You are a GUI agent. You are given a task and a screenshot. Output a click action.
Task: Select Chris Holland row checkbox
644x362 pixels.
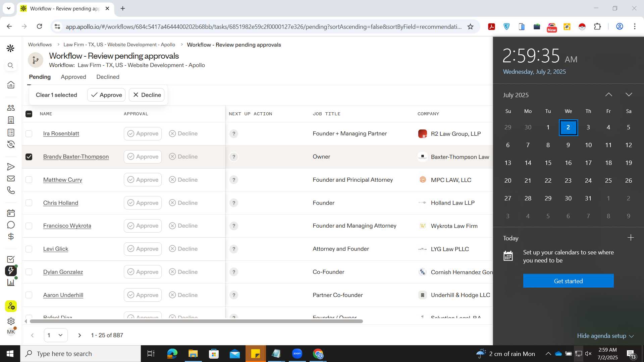29,203
